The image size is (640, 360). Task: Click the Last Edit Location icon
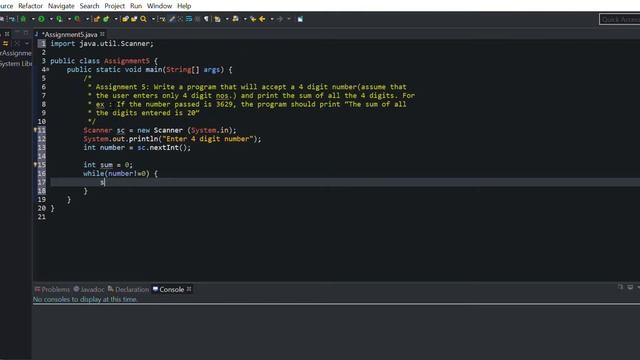click(x=253, y=19)
